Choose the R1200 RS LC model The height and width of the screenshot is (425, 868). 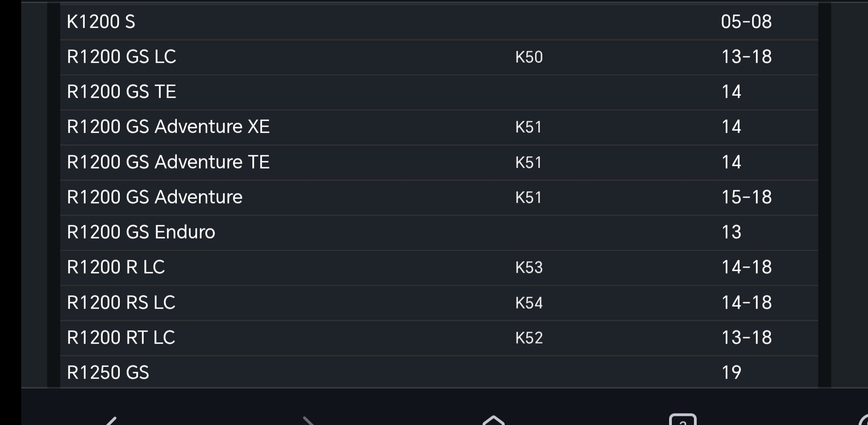121,303
